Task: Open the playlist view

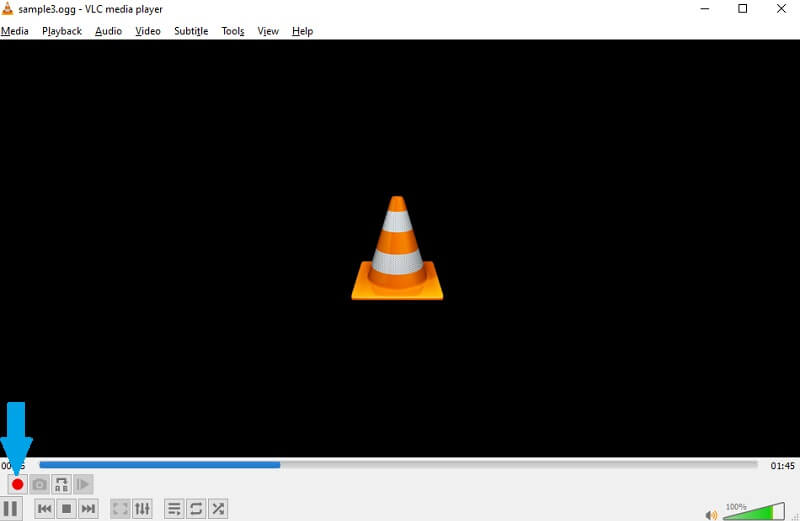Action: click(174, 509)
